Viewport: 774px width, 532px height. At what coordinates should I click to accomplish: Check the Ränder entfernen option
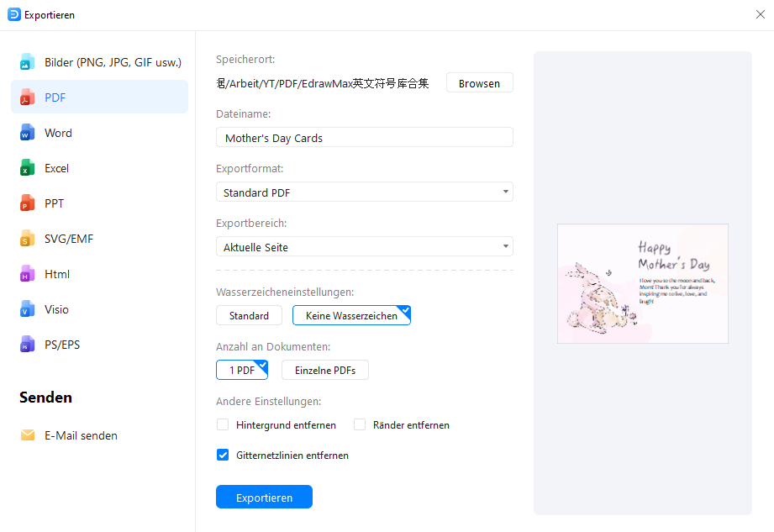(360, 425)
